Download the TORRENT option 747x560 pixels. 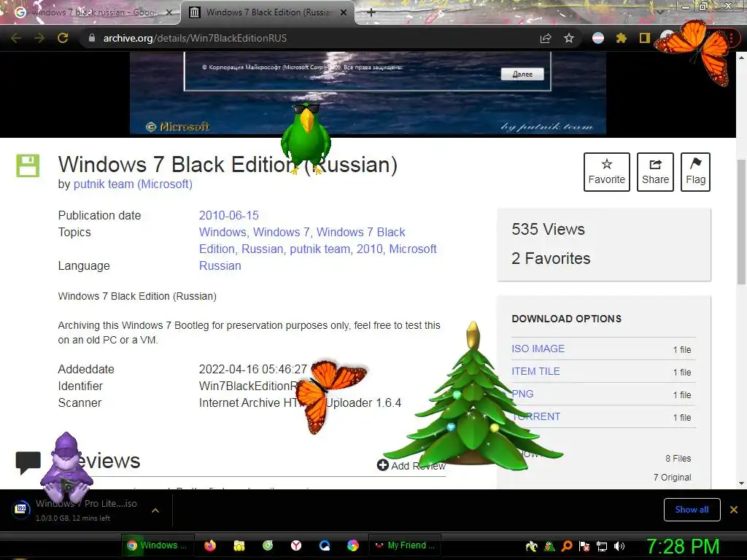click(536, 416)
